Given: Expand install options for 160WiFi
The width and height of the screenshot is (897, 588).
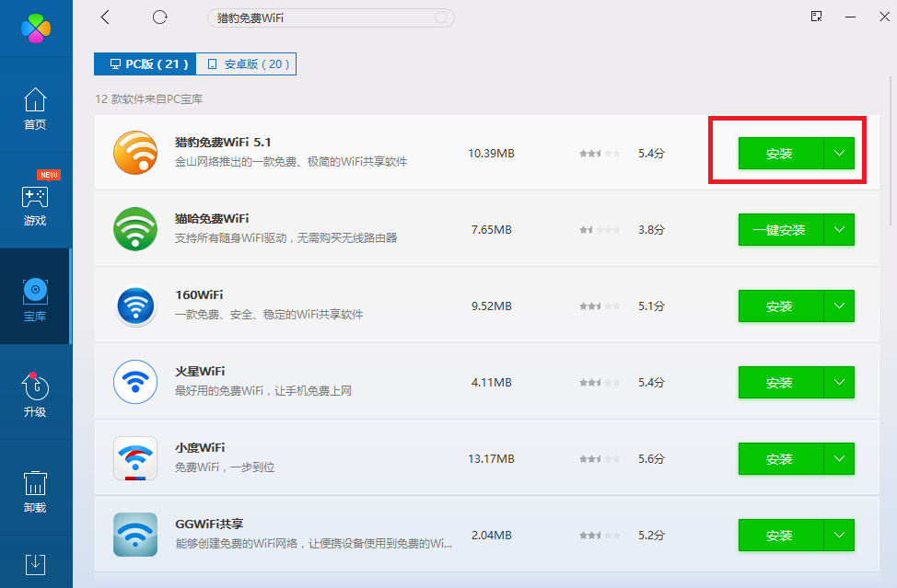Looking at the screenshot, I should click(839, 306).
